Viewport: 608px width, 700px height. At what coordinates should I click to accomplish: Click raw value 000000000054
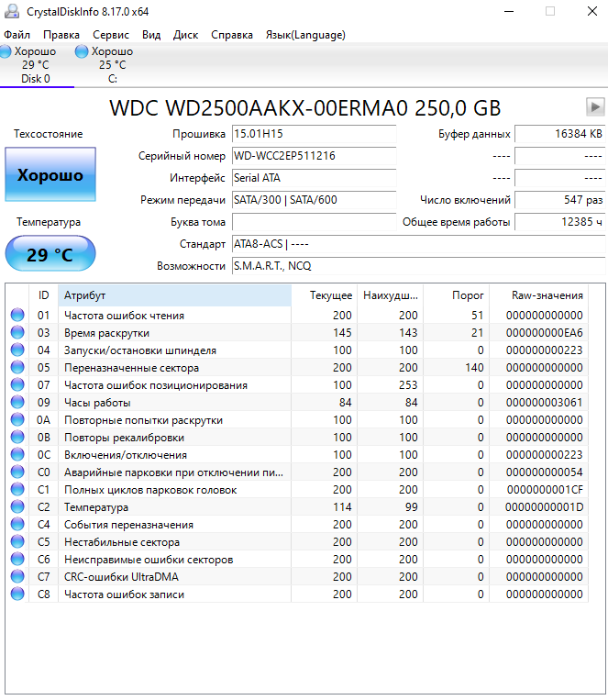pos(544,472)
